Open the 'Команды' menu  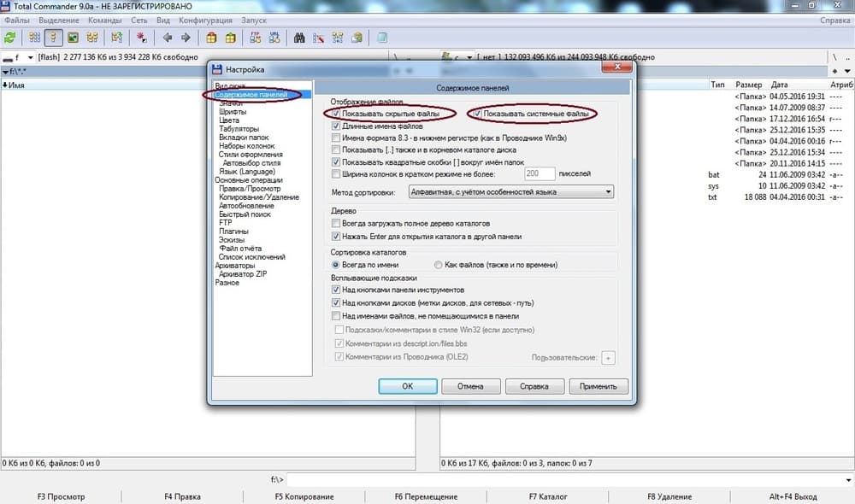(x=104, y=21)
